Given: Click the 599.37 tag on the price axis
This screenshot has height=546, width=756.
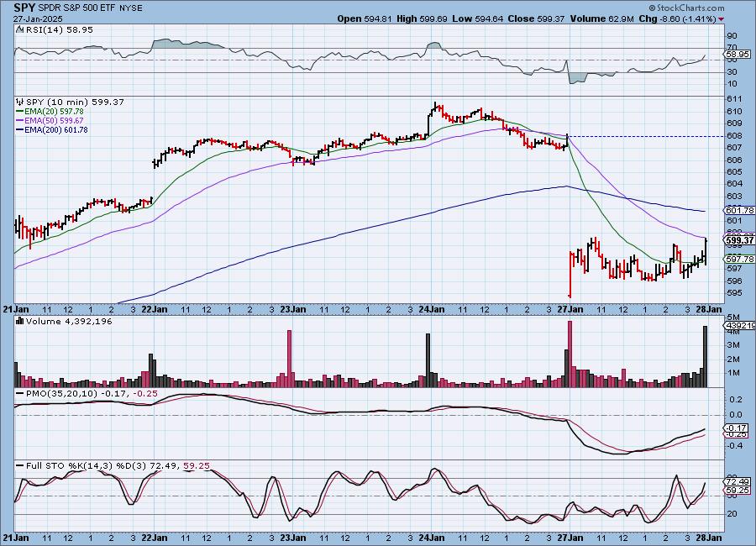Looking at the screenshot, I should coord(739,239).
